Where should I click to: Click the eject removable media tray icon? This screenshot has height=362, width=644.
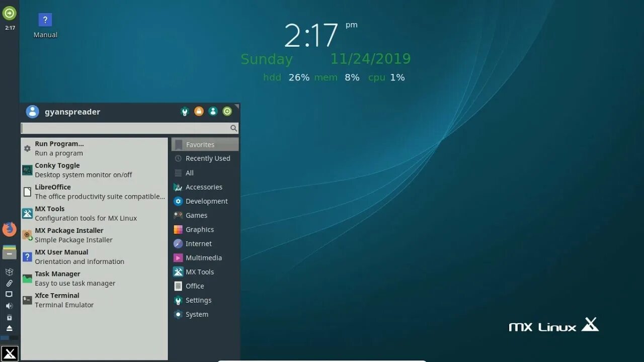click(x=9, y=328)
